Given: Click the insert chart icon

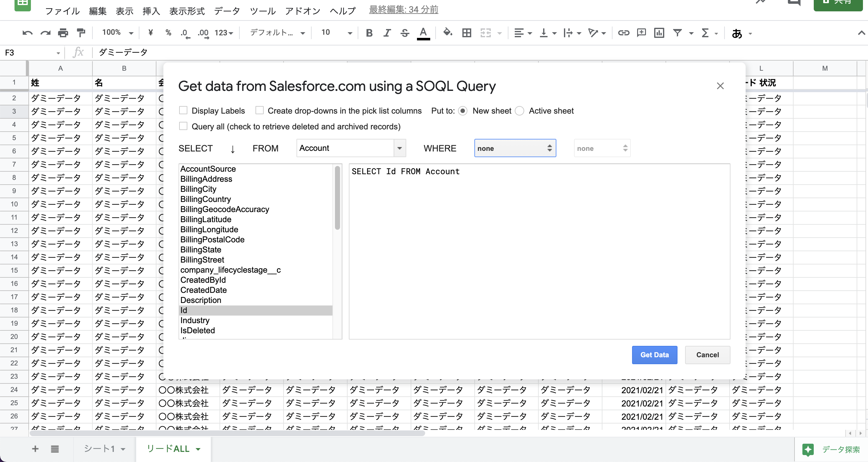Looking at the screenshot, I should click(659, 33).
